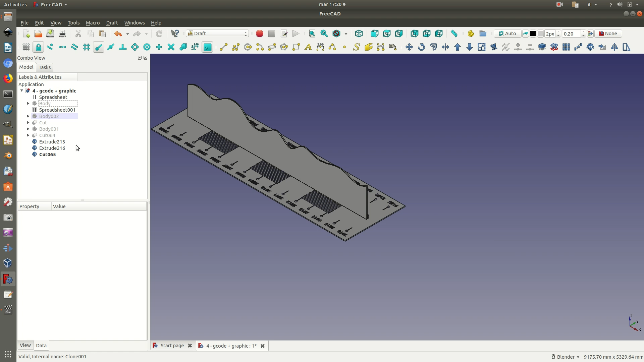The width and height of the screenshot is (644, 362).
Task: Select the Draft Wire polyline tool
Action: pyautogui.click(x=236, y=47)
